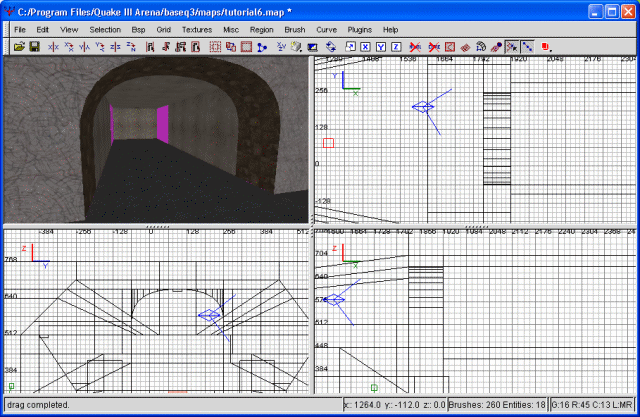Activate the Clipper tool
The image size is (640, 417).
pyautogui.click(x=262, y=47)
